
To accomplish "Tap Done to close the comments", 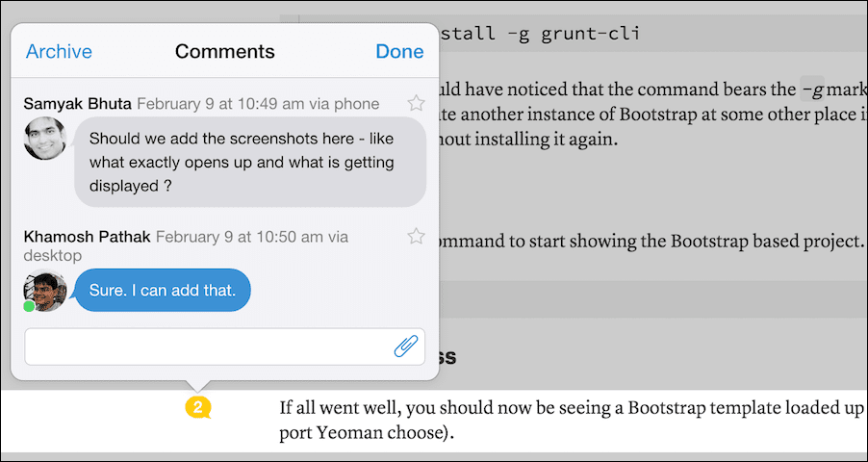I will 399,52.
